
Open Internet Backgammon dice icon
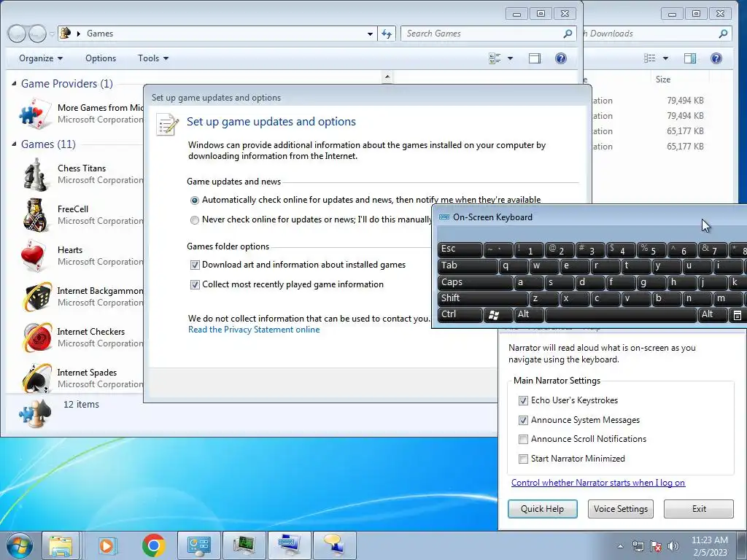click(36, 297)
